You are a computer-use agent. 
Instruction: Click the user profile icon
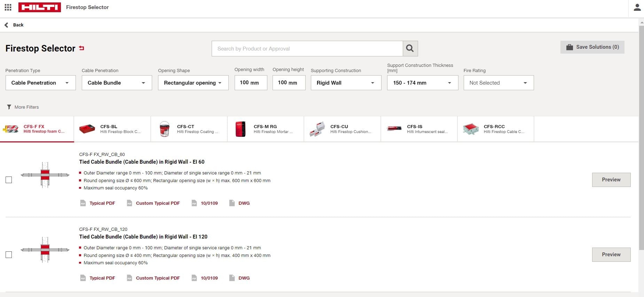click(637, 7)
